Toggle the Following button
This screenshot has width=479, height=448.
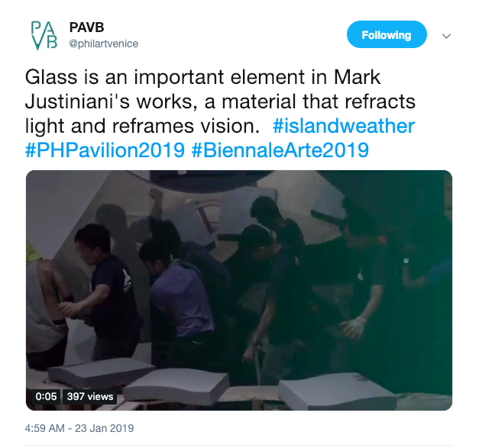coord(387,34)
